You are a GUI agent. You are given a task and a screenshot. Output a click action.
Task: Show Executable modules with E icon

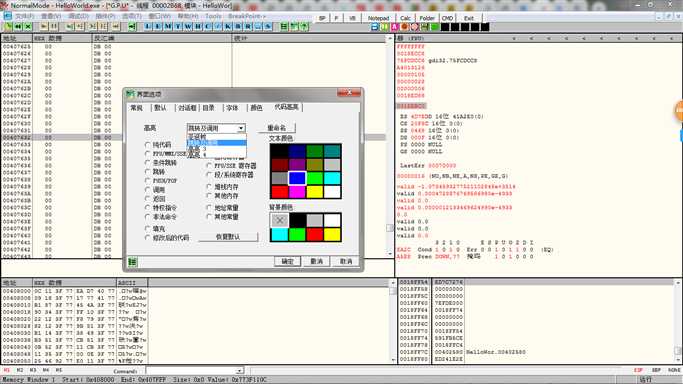tap(158, 27)
